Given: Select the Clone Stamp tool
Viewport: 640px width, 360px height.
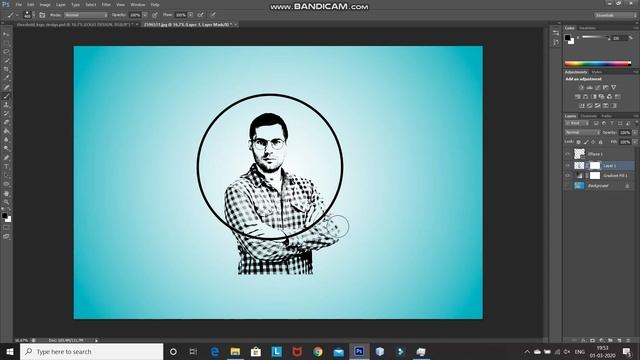Looking at the screenshot, I should tap(6, 105).
